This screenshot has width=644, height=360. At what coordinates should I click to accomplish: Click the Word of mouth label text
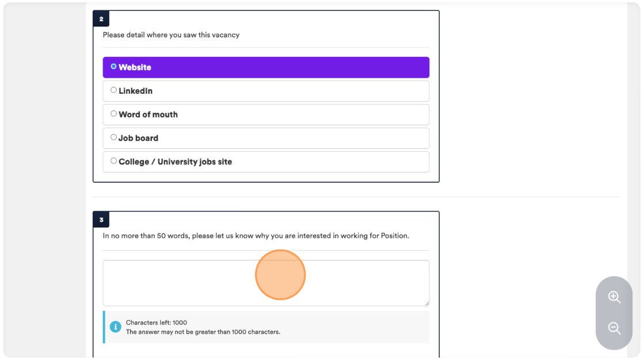(x=148, y=114)
